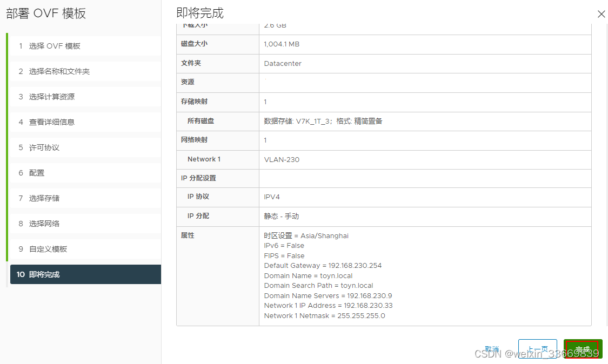
Task: Click the 存储映射 row label
Action: point(194,102)
